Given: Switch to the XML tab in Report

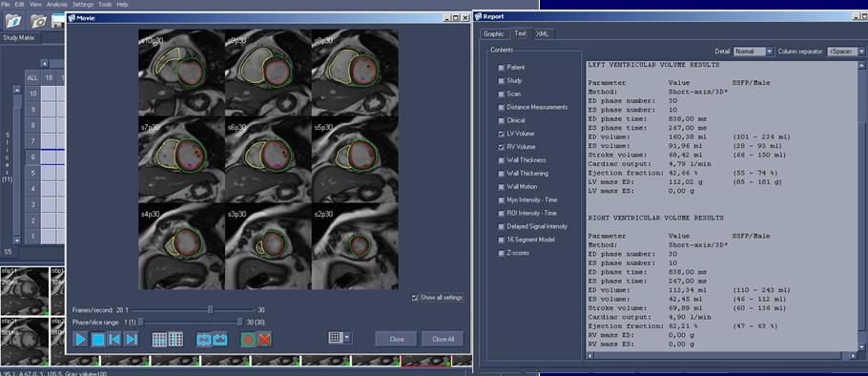Looking at the screenshot, I should pyautogui.click(x=543, y=33).
